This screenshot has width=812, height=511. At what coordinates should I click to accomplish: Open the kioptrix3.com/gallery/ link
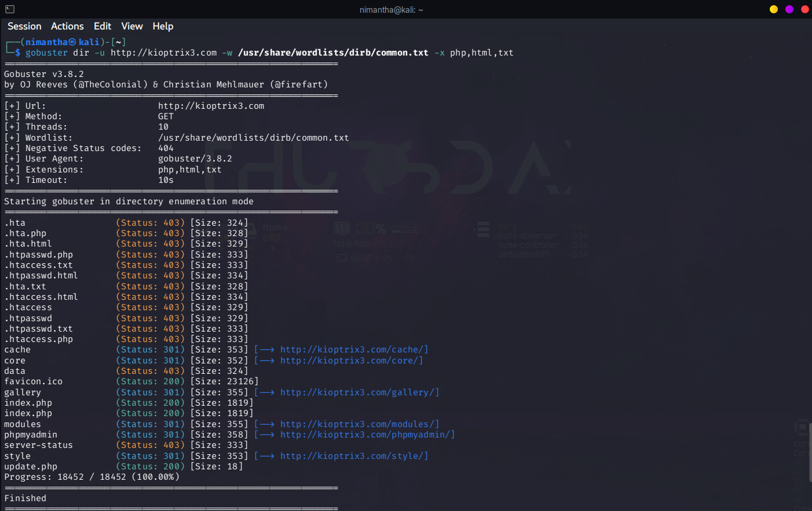point(360,392)
